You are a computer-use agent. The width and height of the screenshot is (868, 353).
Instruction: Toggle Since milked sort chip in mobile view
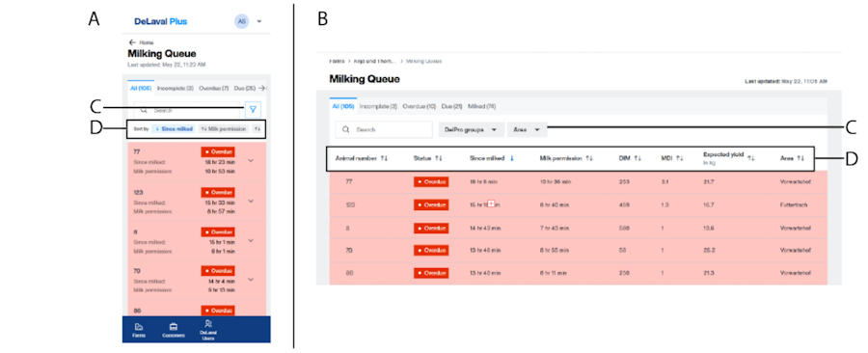tap(174, 129)
